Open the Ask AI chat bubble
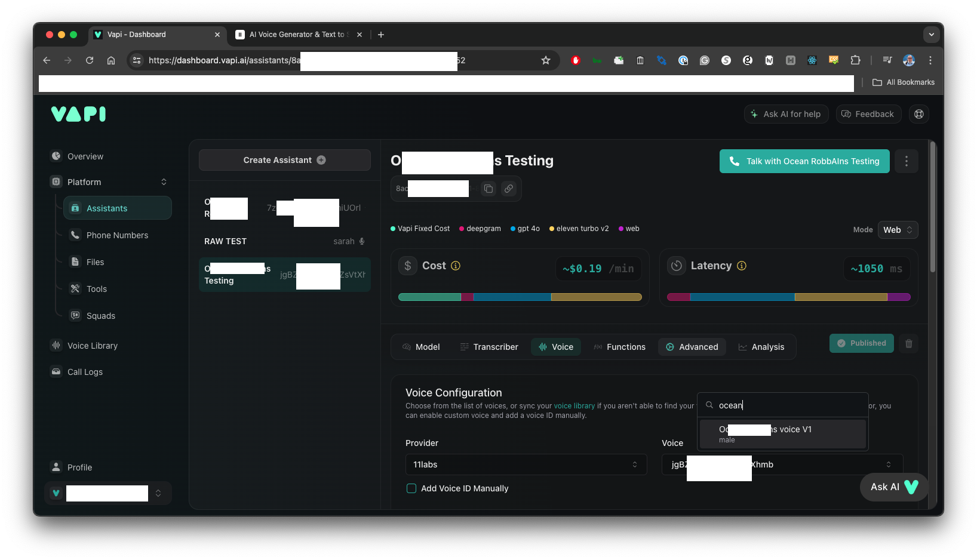The image size is (977, 560). 894,487
